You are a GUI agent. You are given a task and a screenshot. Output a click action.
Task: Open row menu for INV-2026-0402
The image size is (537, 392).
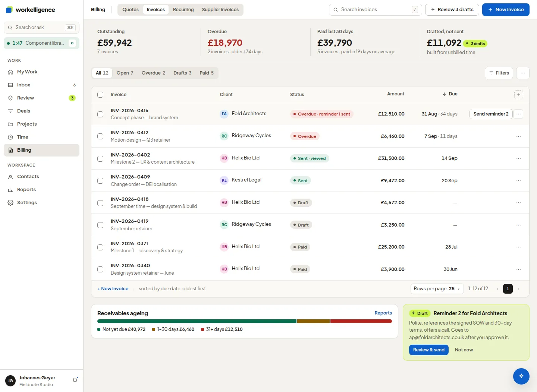click(518, 158)
